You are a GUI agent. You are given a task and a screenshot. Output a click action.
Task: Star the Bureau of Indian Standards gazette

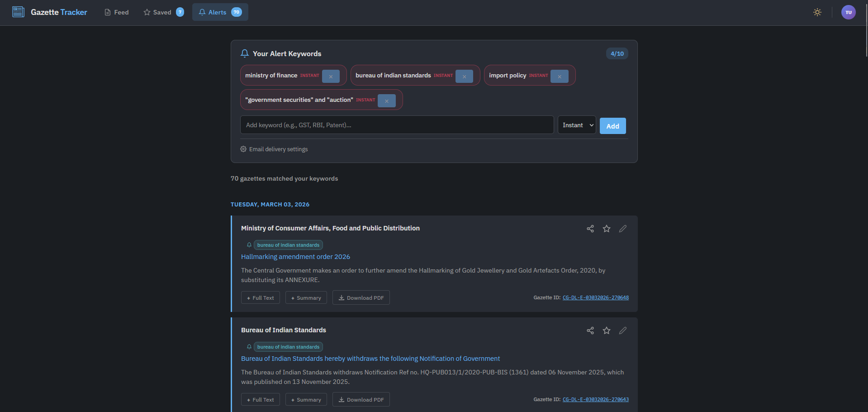607,331
